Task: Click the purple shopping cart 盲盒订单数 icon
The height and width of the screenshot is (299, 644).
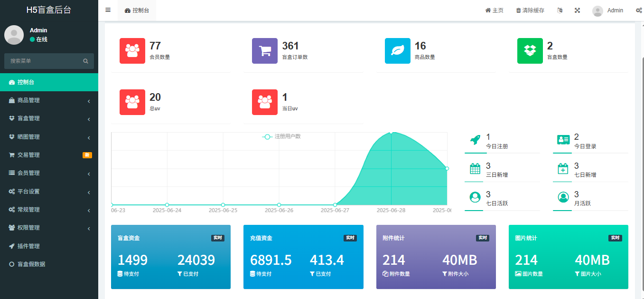Action: pos(265,50)
